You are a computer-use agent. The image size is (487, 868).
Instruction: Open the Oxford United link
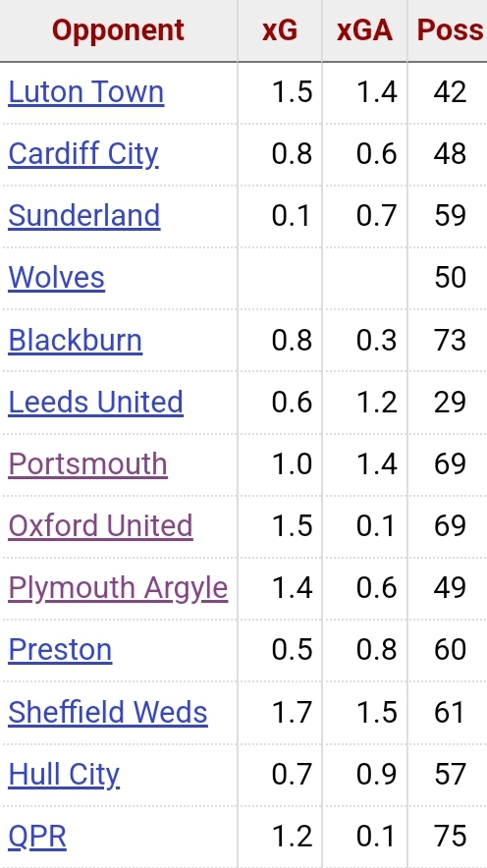(100, 526)
